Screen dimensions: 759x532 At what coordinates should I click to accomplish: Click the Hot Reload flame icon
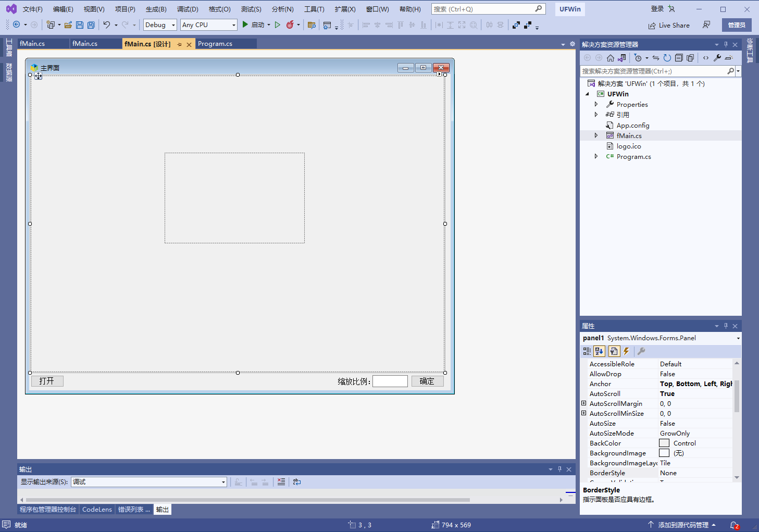tap(290, 24)
